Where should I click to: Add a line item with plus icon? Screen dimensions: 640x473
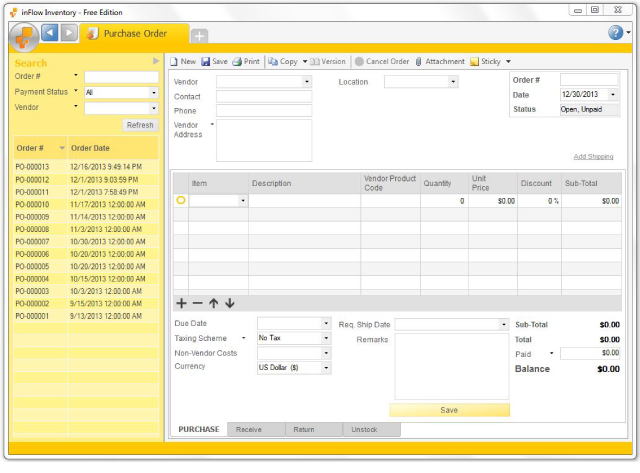click(181, 303)
